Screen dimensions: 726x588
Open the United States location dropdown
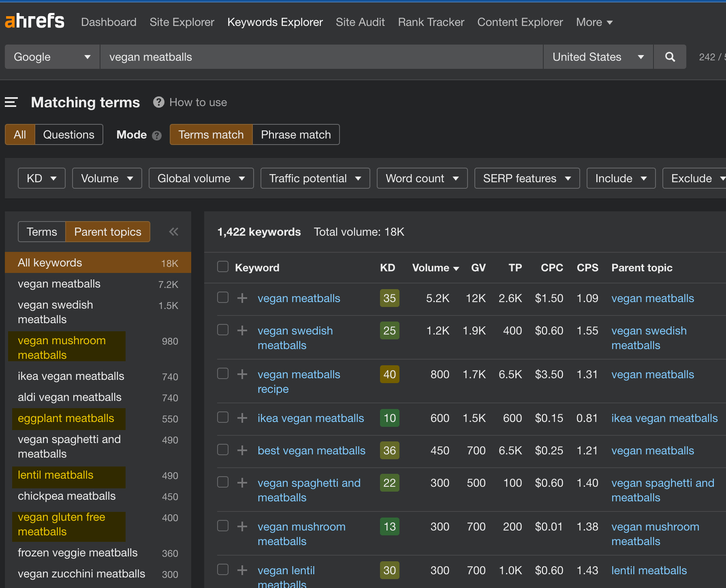pos(598,57)
